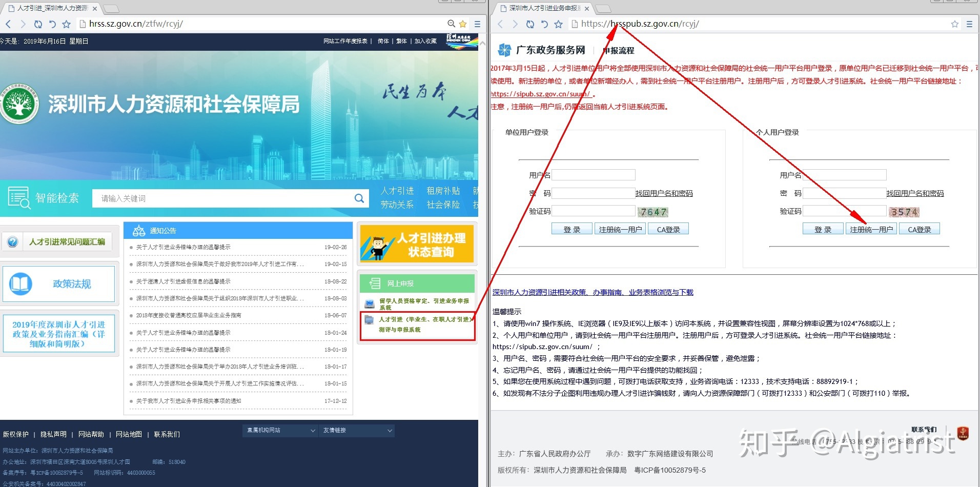The image size is (980, 487).
Task: Click the 请输入关键词 search field
Action: [x=222, y=198]
